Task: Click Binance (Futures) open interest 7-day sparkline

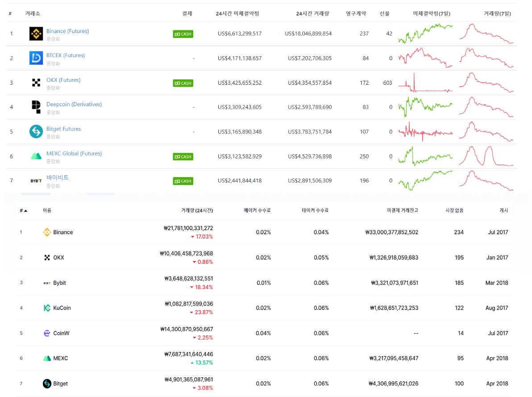Action: point(425,33)
